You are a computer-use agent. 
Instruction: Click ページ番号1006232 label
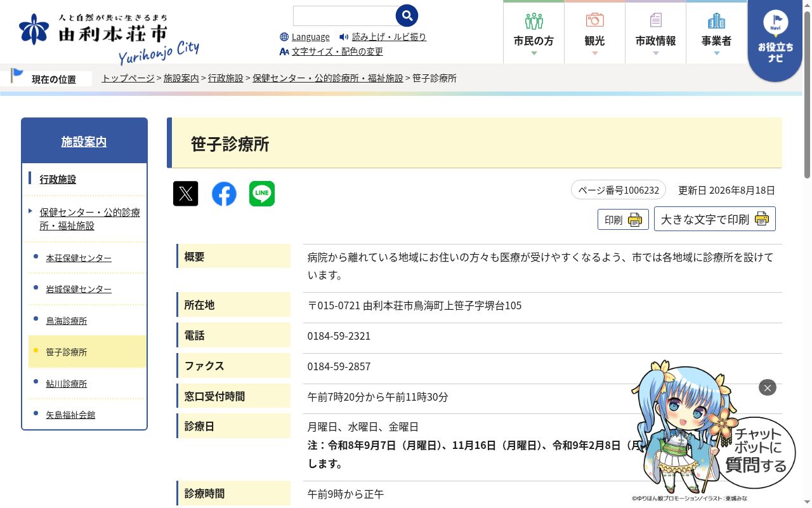pos(619,190)
